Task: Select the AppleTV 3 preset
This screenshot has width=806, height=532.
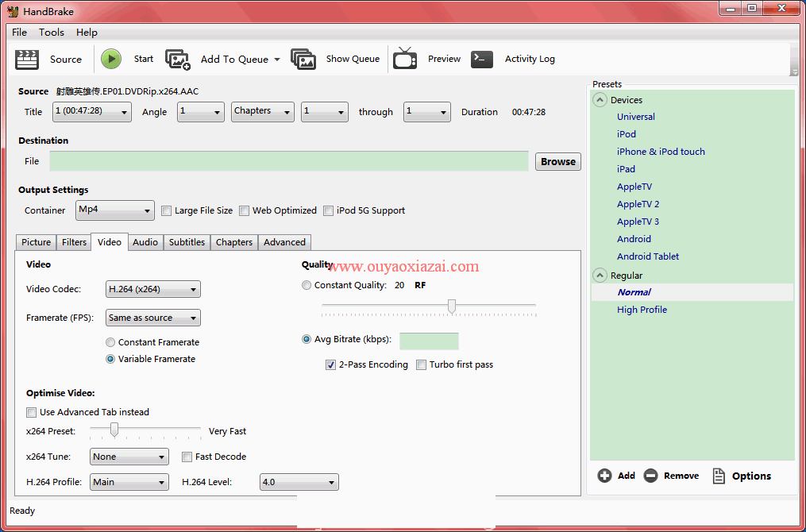Action: (x=638, y=222)
